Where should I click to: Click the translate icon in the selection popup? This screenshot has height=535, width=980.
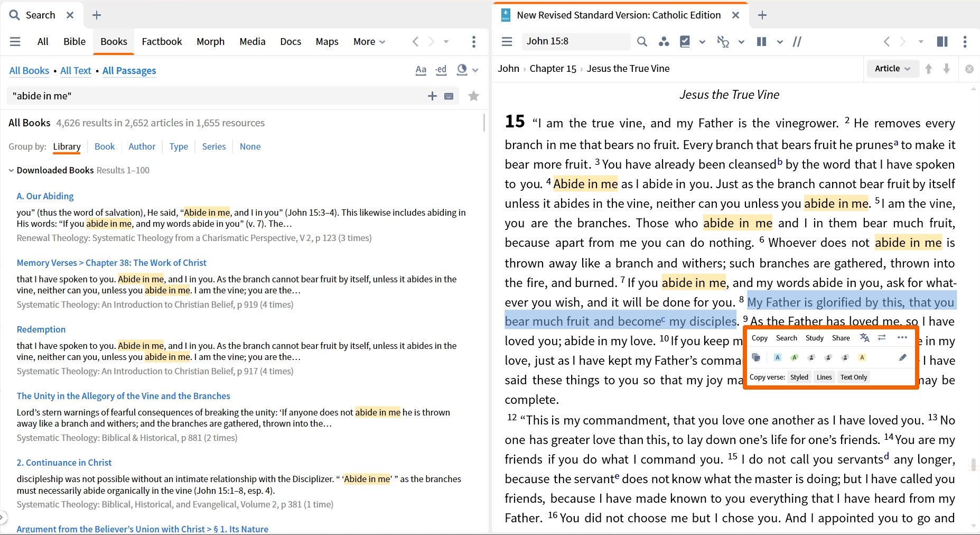click(x=864, y=338)
